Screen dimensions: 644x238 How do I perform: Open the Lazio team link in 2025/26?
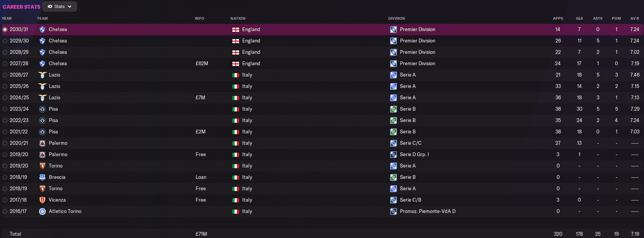pos(54,86)
